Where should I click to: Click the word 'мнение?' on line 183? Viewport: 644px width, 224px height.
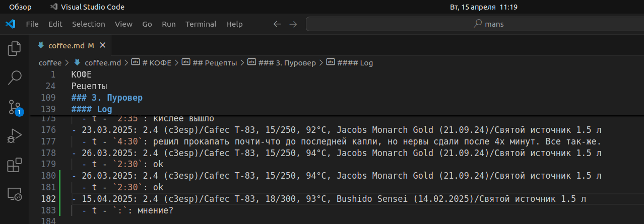155,210
